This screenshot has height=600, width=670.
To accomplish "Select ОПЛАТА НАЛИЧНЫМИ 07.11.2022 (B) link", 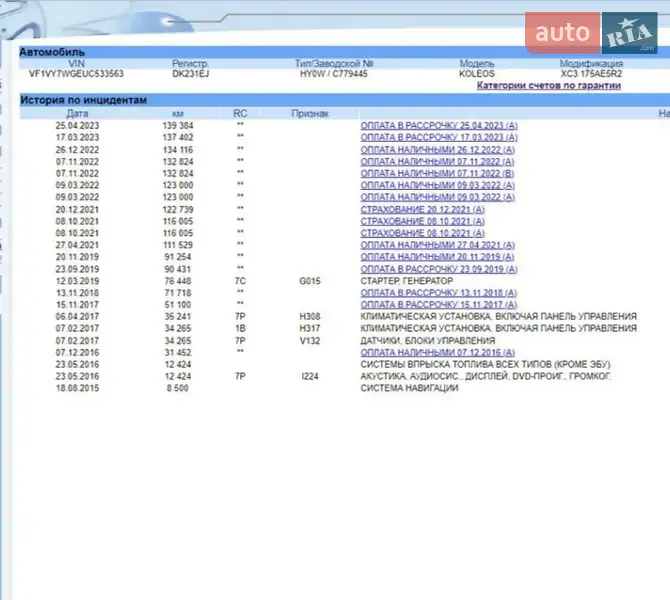I will [437, 172].
